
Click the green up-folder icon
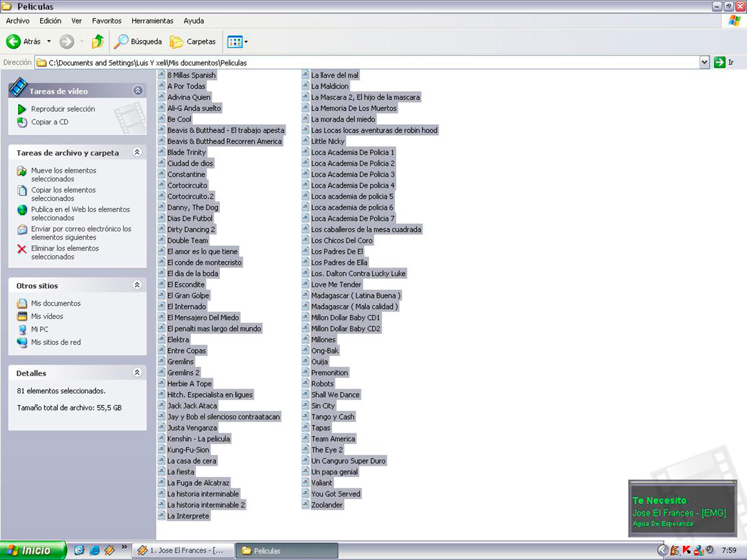click(97, 41)
